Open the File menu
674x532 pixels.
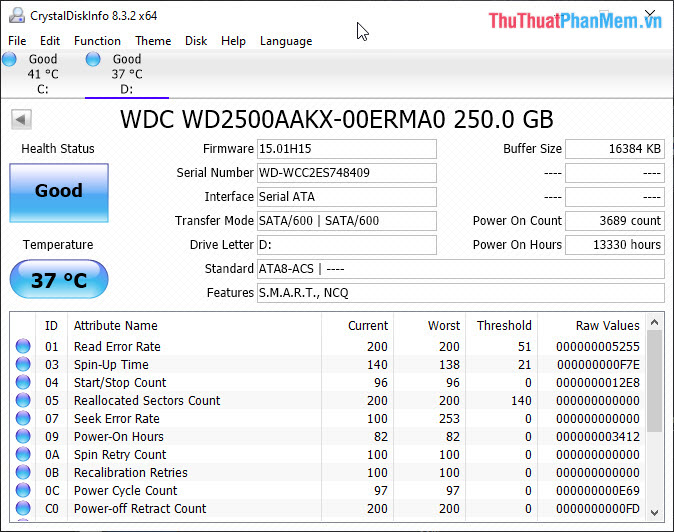(17, 41)
